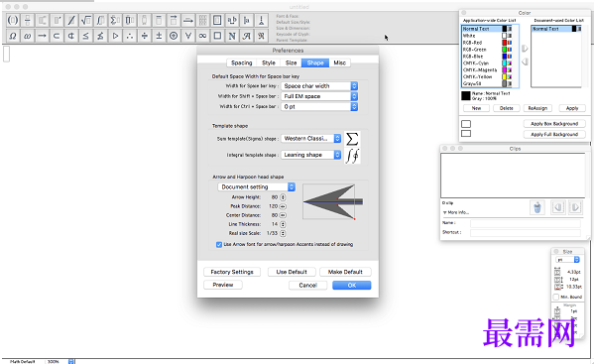
Task: Select the Shape tab
Action: (x=315, y=62)
